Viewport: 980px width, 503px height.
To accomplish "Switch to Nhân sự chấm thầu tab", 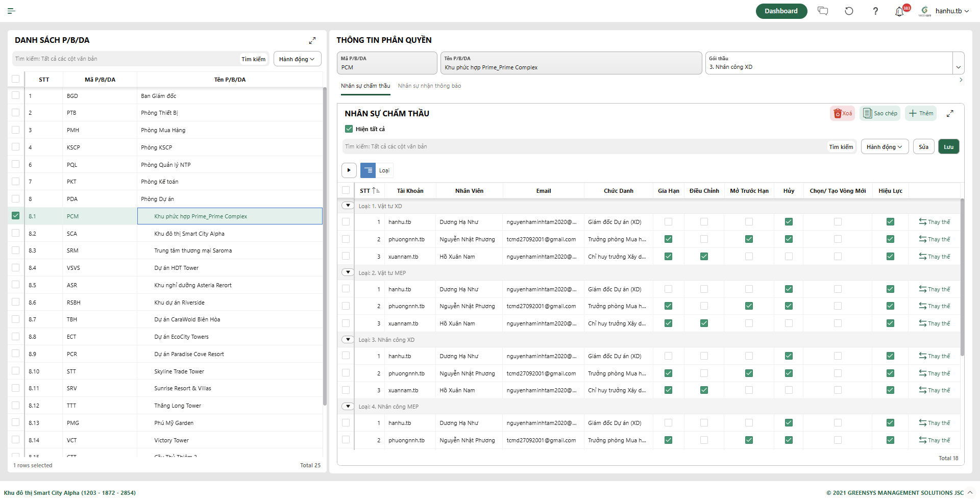I will pos(365,86).
